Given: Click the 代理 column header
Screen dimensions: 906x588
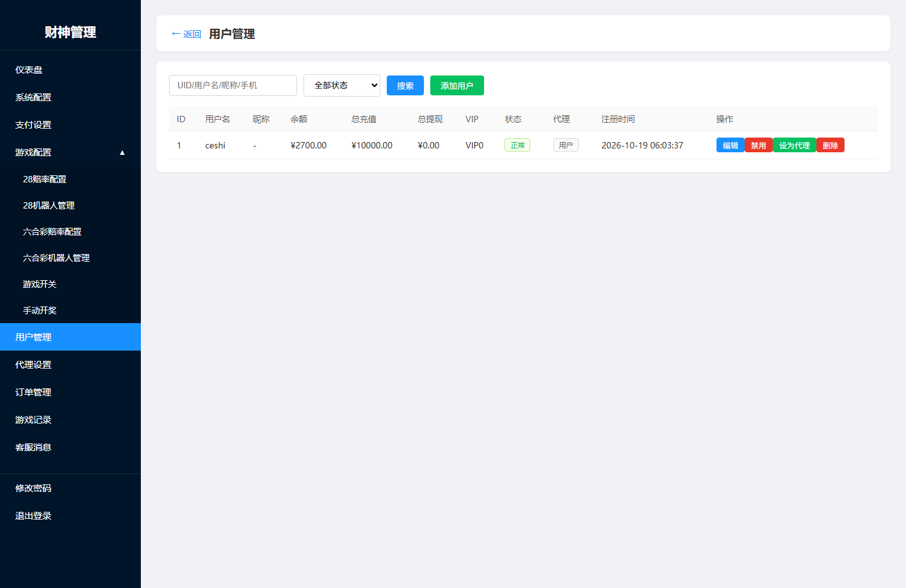Looking at the screenshot, I should click(x=562, y=119).
